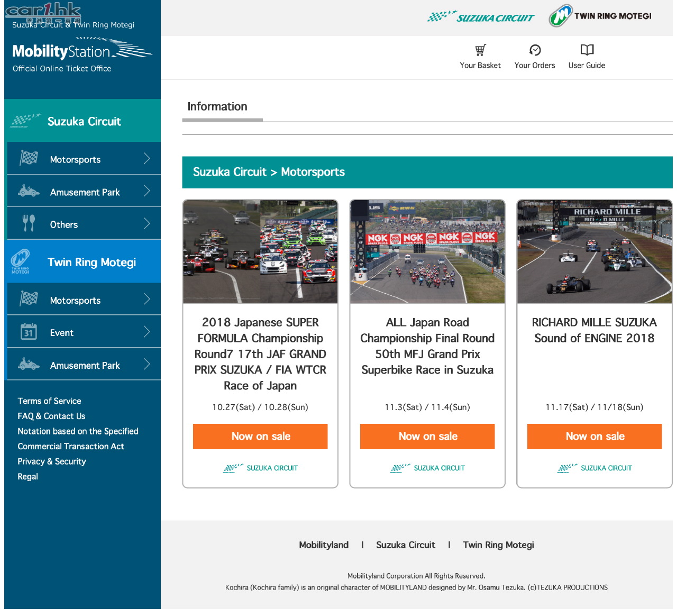The width and height of the screenshot is (677, 616).
Task: Click the date 11.3(Sat) / 11.4(Sun)
Action: 427,407
